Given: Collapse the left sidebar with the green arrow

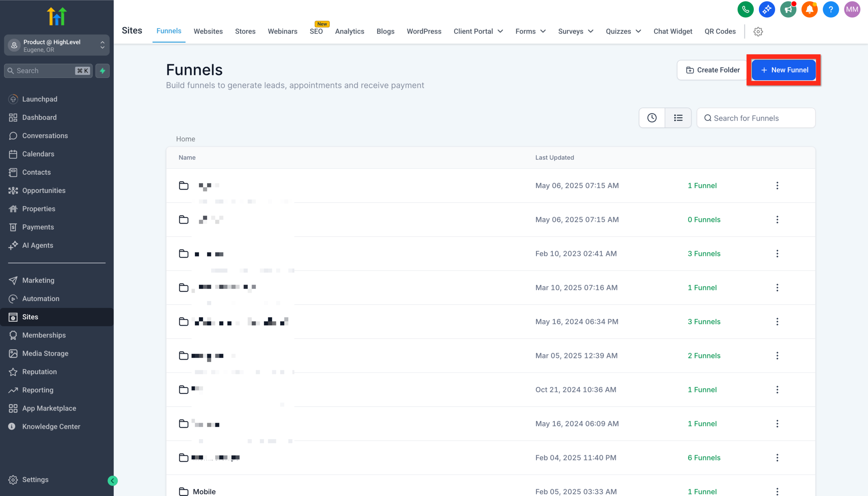Looking at the screenshot, I should [x=113, y=481].
